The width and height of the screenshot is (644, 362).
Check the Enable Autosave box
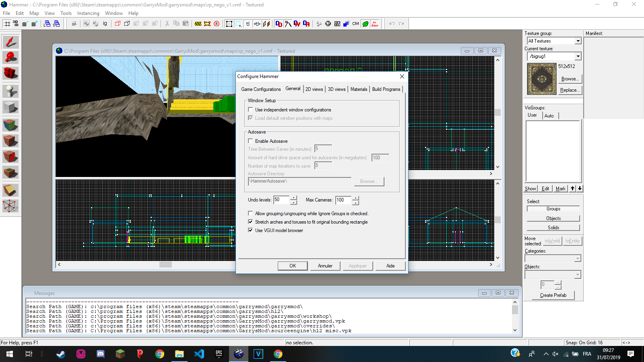coord(251,141)
